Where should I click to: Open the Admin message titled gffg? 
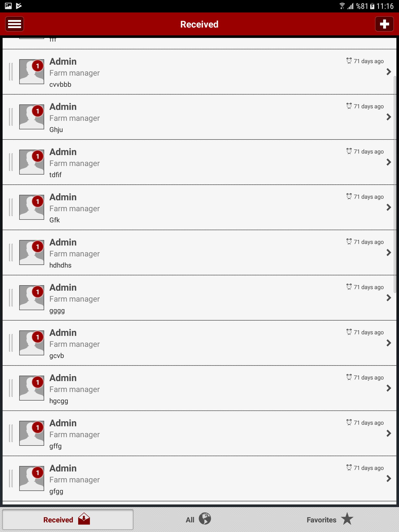tap(199, 433)
